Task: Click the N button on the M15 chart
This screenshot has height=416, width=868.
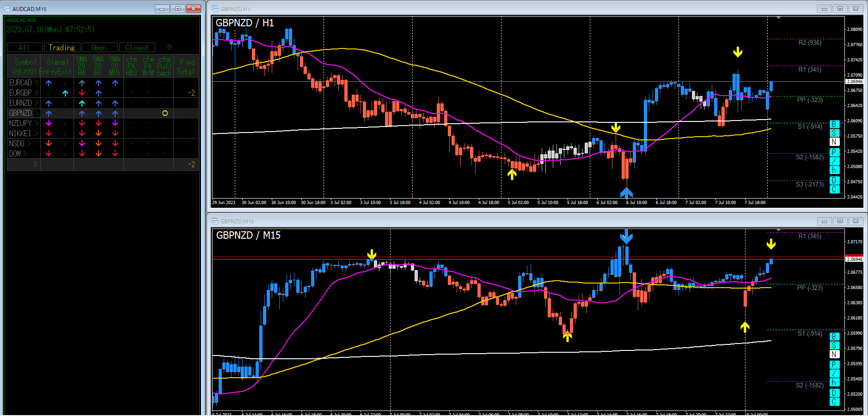Action: coord(834,354)
